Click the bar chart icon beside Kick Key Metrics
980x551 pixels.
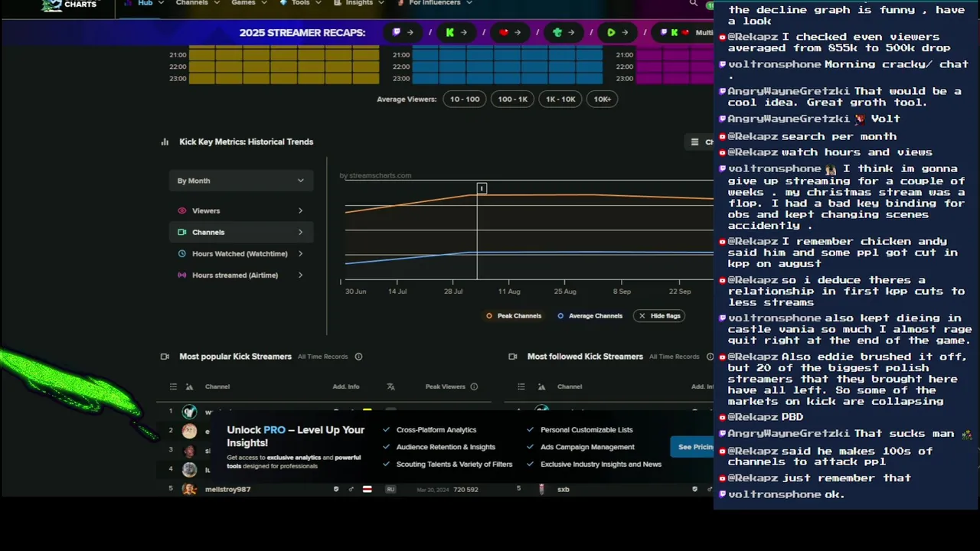(165, 142)
